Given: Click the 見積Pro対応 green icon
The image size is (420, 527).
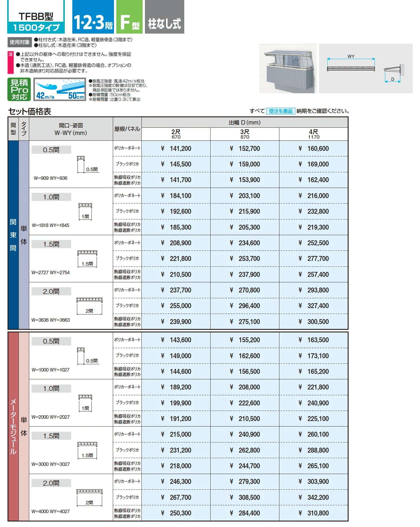Looking at the screenshot, I should [19, 89].
